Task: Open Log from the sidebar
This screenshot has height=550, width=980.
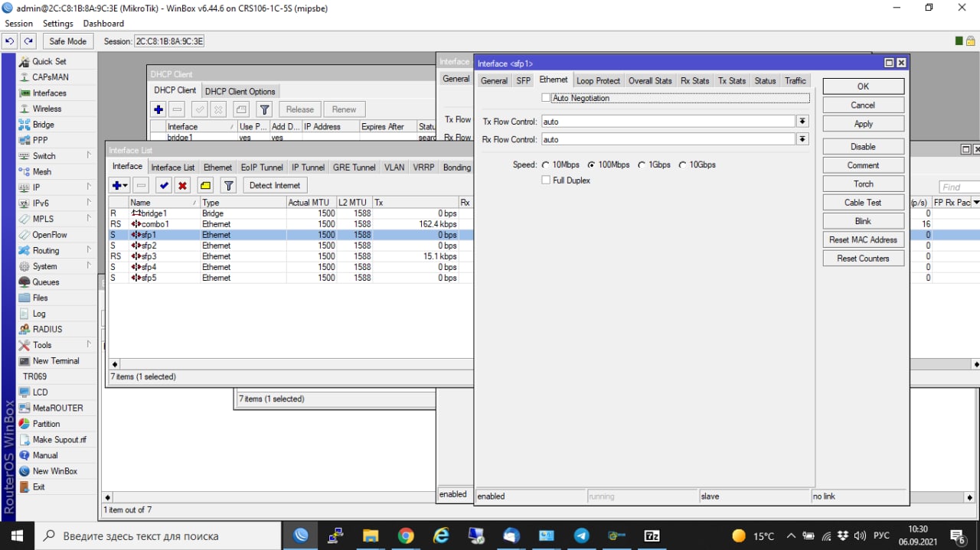Action: click(38, 314)
